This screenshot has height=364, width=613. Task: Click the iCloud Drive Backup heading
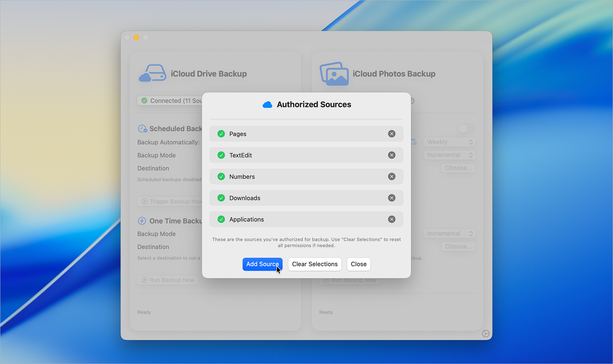pos(209,74)
